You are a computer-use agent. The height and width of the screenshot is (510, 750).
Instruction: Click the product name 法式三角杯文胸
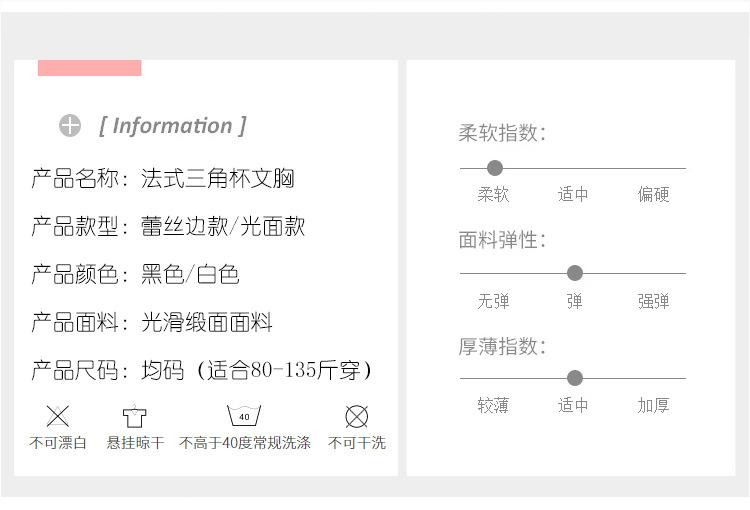pos(217,179)
